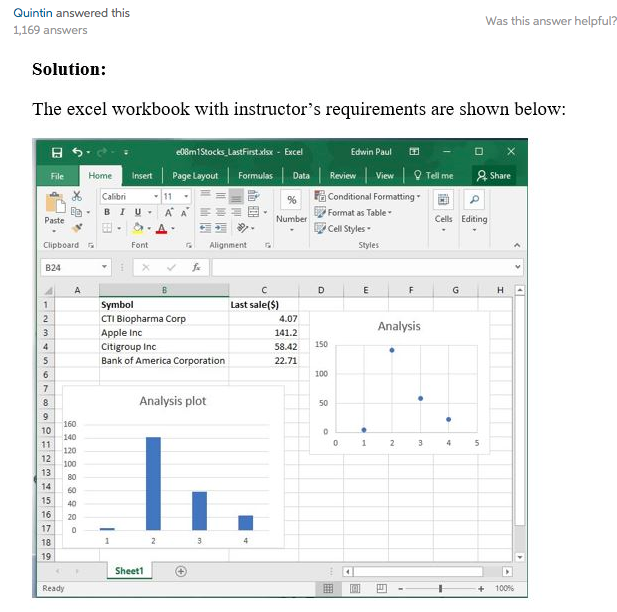Screen dimensions: 617x612
Task: Add a new sheet with plus icon
Action: (x=181, y=571)
